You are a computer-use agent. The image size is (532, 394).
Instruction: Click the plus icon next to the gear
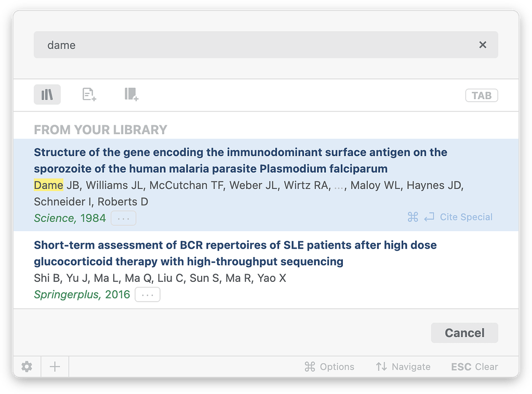pyautogui.click(x=54, y=366)
